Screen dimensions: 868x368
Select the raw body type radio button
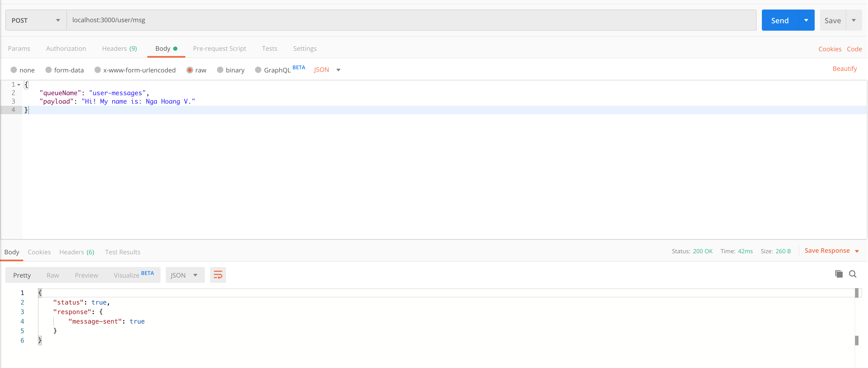[190, 70]
